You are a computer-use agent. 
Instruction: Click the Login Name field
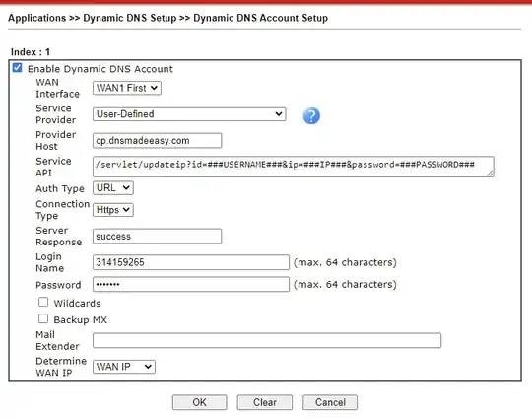tap(191, 262)
